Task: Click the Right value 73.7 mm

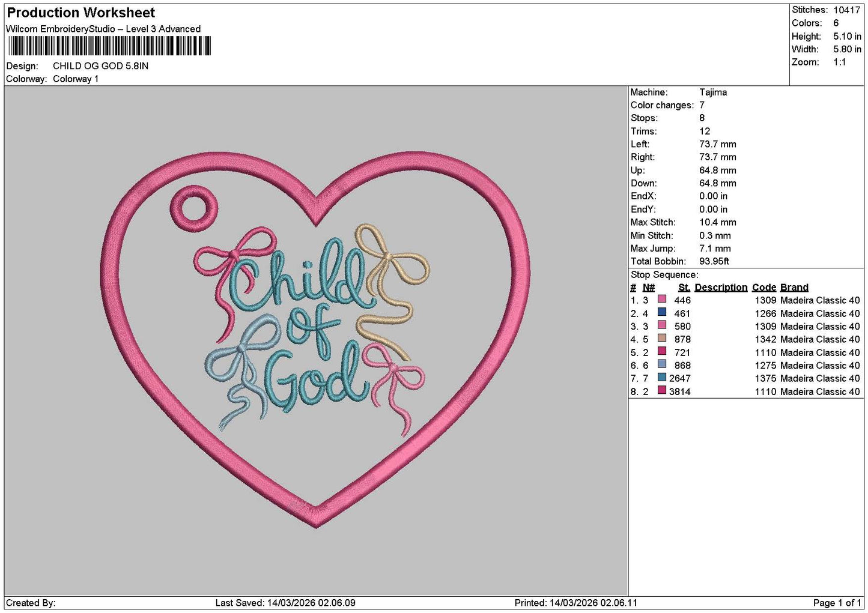Action: [x=718, y=157]
